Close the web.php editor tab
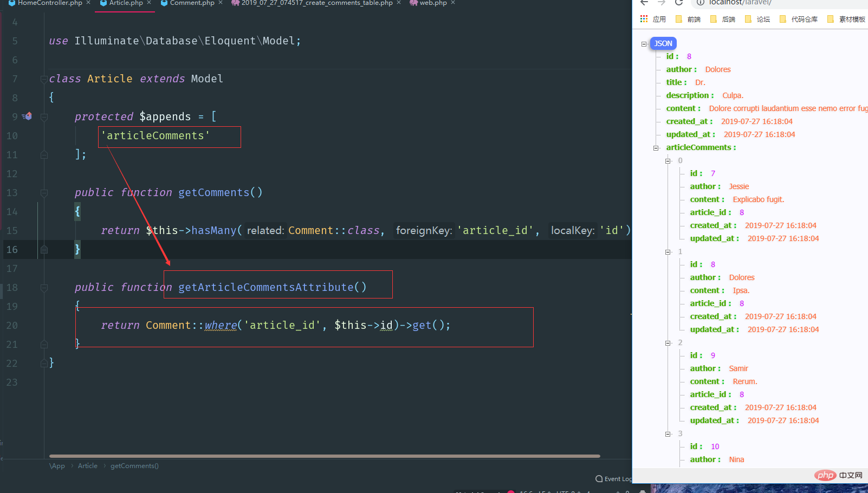Viewport: 868px width, 493px height. point(453,3)
